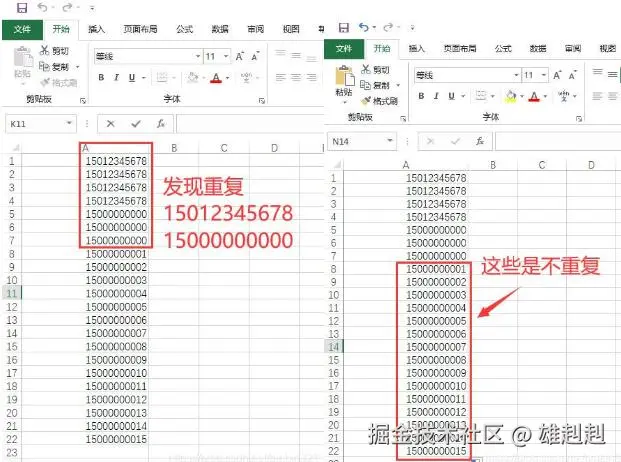This screenshot has width=621, height=462.
Task: Click fill color bucket in right window
Action: click(511, 96)
